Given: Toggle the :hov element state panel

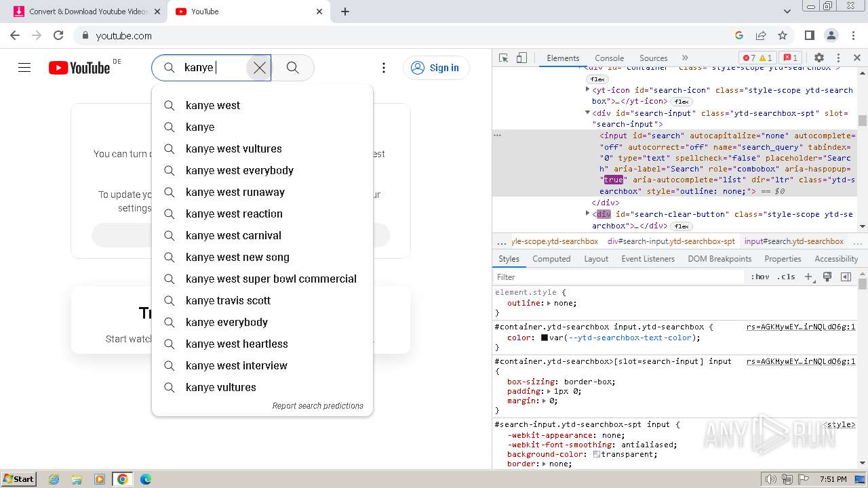Looking at the screenshot, I should (759, 277).
